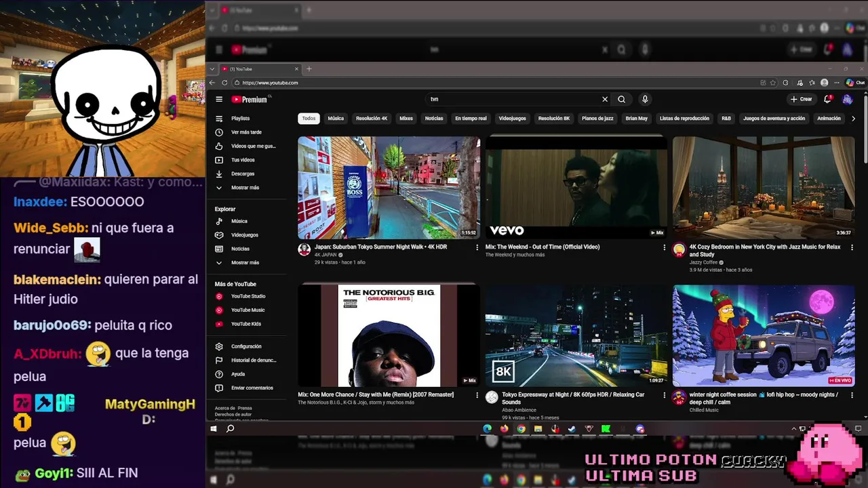Open the browser tab list dropdown arrow

click(212, 69)
